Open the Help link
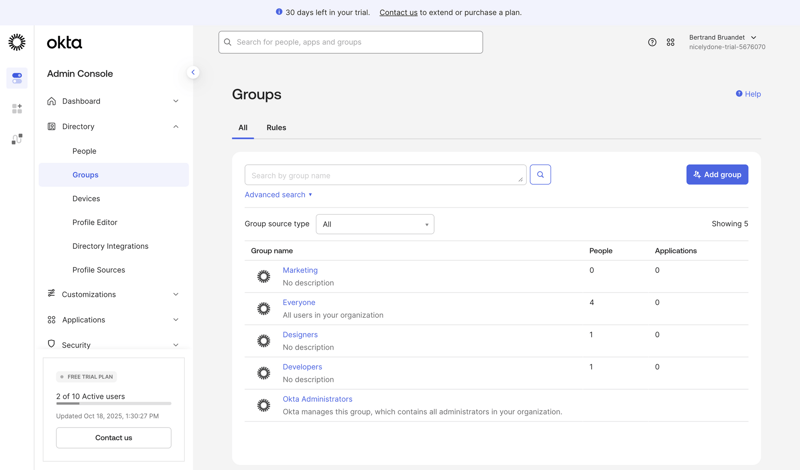Screen dimensions: 800x470 pyautogui.click(x=748, y=94)
